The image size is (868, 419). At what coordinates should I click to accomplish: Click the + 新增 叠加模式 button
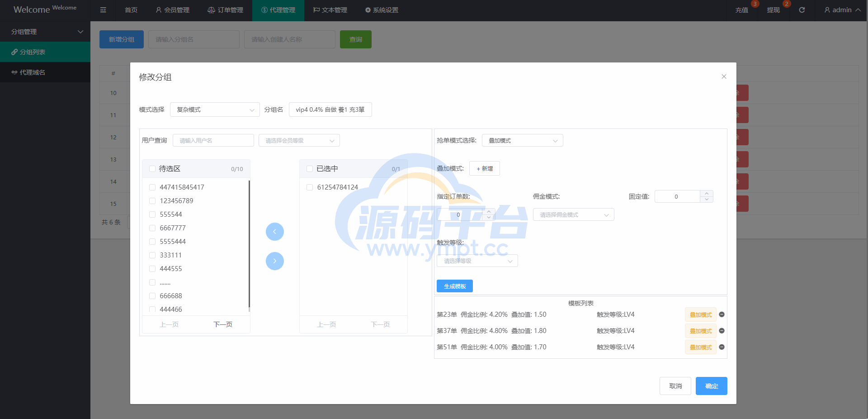pyautogui.click(x=485, y=168)
